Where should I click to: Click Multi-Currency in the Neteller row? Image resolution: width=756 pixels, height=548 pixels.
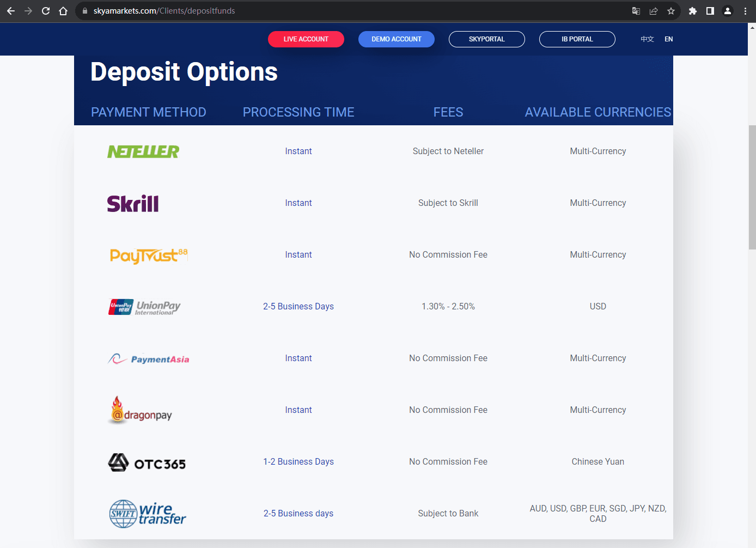tap(598, 151)
